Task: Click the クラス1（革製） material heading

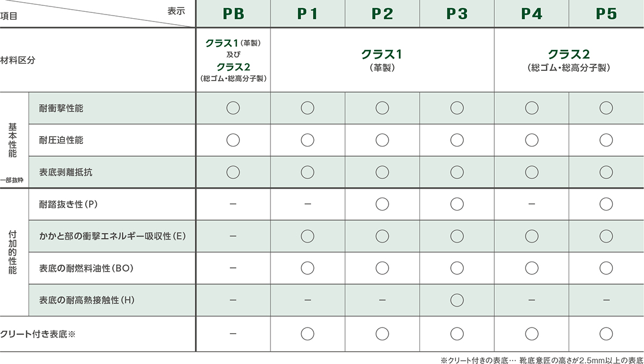Action: pos(382,60)
